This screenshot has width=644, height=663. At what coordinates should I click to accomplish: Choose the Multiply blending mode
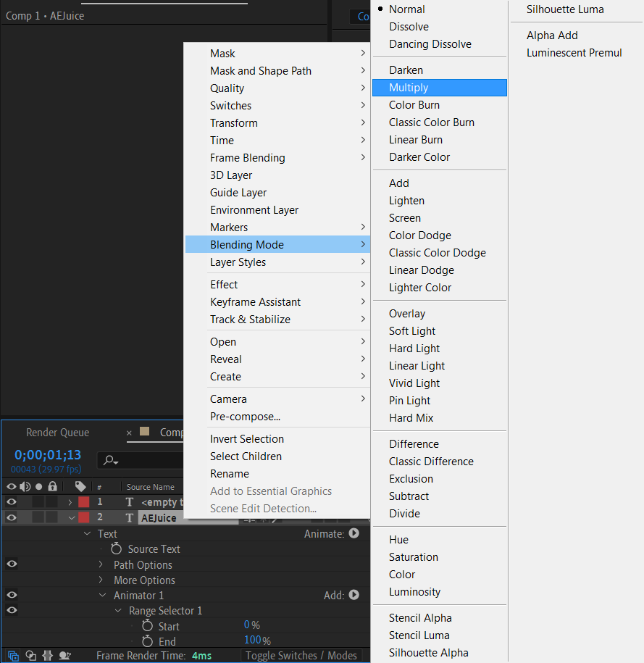409,88
